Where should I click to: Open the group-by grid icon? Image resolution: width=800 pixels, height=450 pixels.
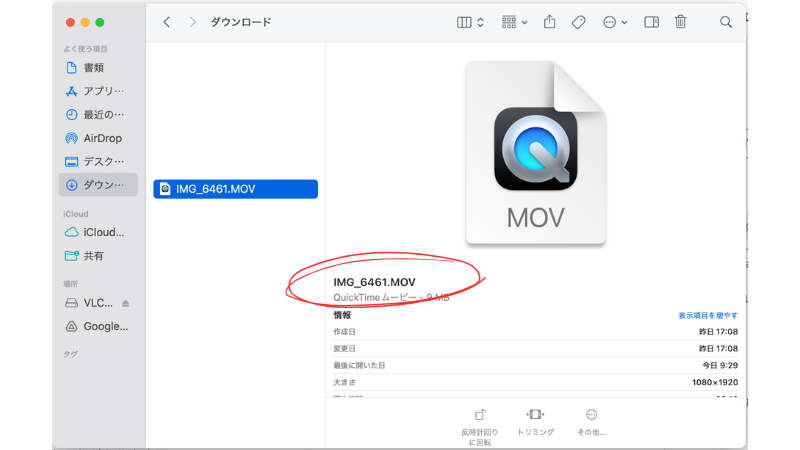pyautogui.click(x=509, y=22)
